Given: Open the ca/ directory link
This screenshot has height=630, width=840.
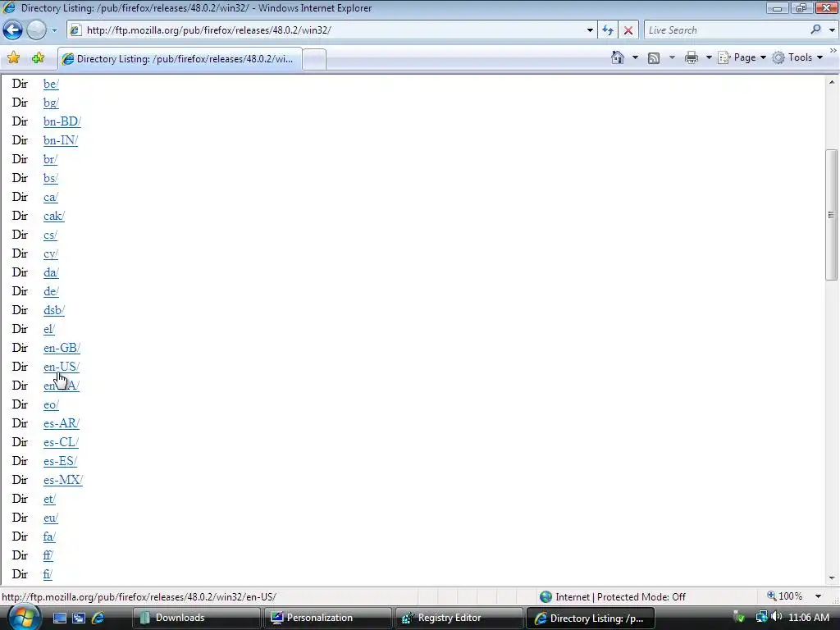Looking at the screenshot, I should point(50,197).
